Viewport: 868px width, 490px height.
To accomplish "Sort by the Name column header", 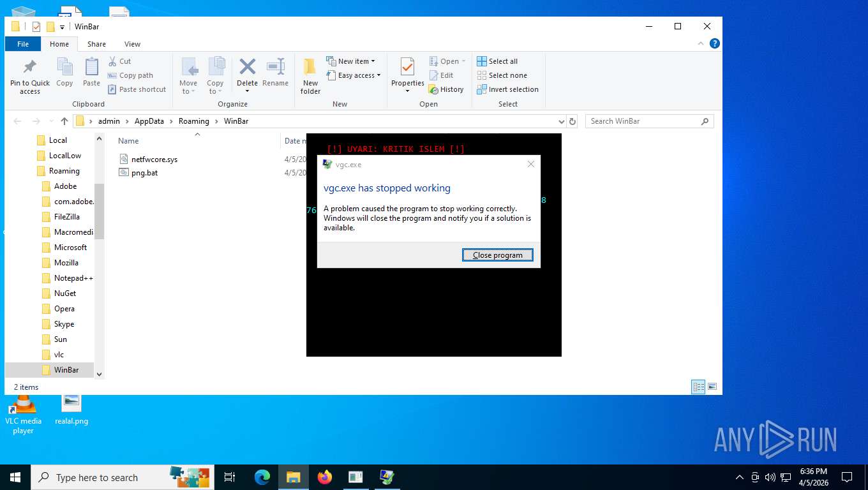I will point(128,141).
